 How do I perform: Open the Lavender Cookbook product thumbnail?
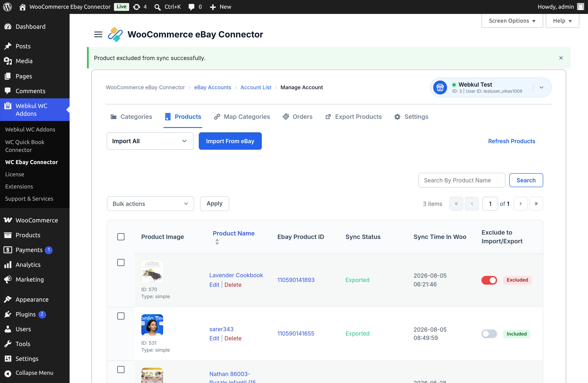pyautogui.click(x=152, y=271)
